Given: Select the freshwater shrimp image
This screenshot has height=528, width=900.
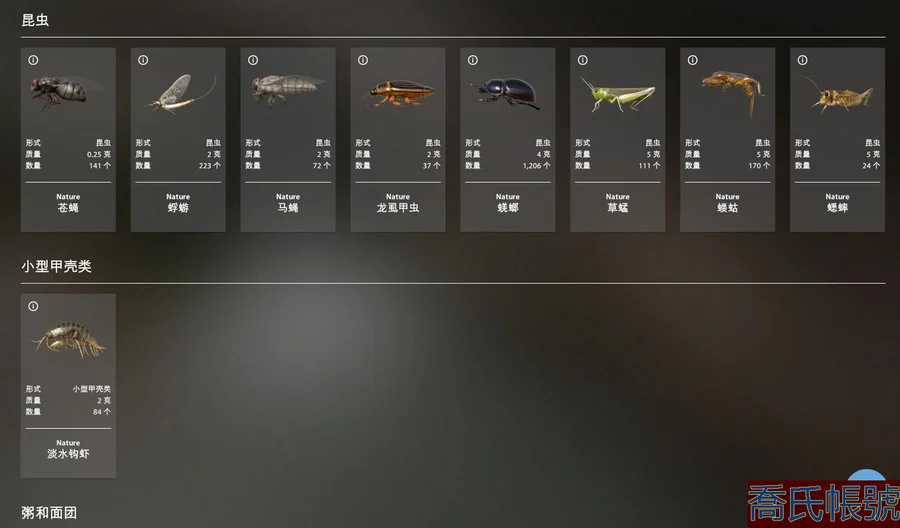Looking at the screenshot, I should coord(69,339).
